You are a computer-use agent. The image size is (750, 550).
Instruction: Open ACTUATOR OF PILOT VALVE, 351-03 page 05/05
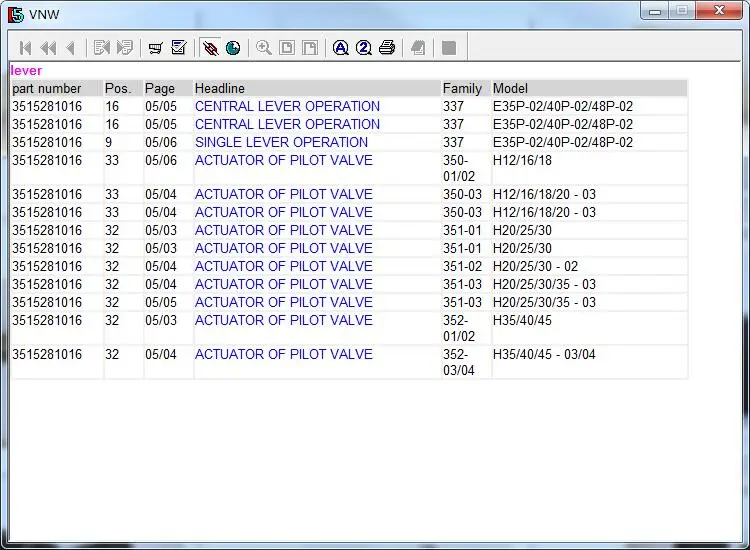284,302
